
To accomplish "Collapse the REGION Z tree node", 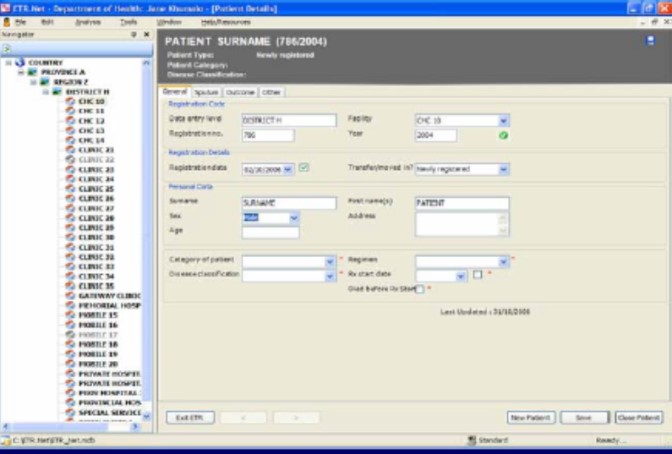I will [33, 82].
